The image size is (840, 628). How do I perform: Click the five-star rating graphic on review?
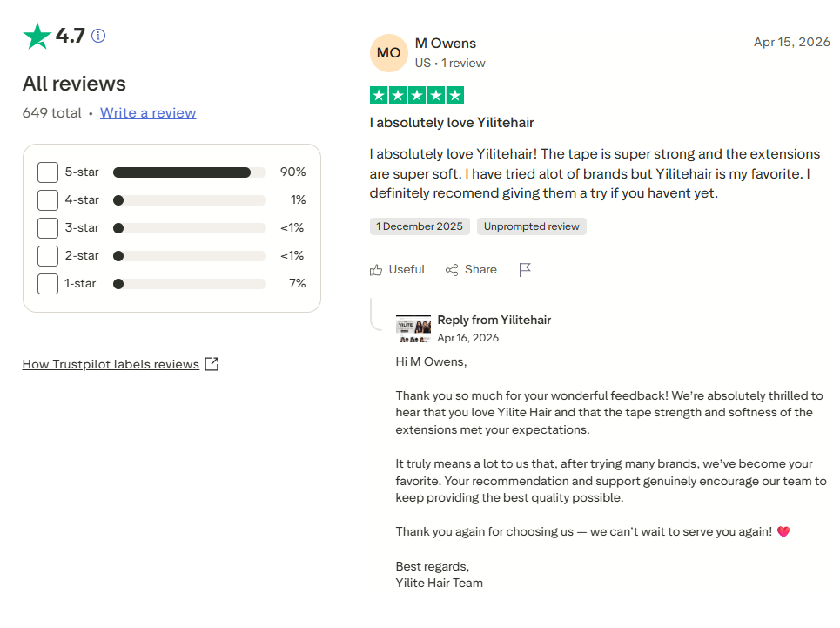(x=417, y=96)
